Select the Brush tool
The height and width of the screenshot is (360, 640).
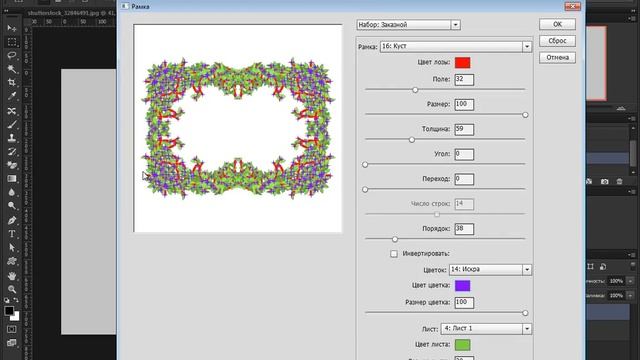click(x=12, y=124)
